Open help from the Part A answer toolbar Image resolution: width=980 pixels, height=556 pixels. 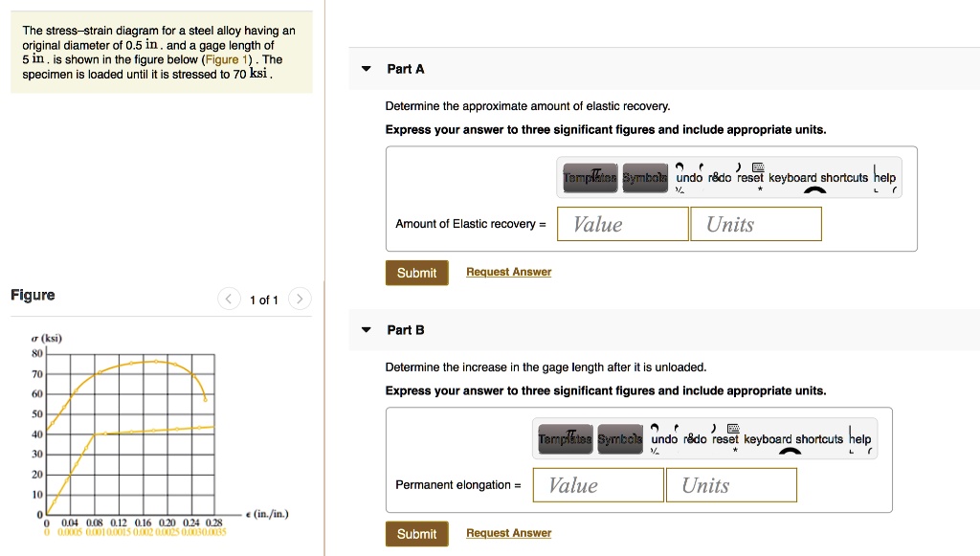(x=883, y=177)
